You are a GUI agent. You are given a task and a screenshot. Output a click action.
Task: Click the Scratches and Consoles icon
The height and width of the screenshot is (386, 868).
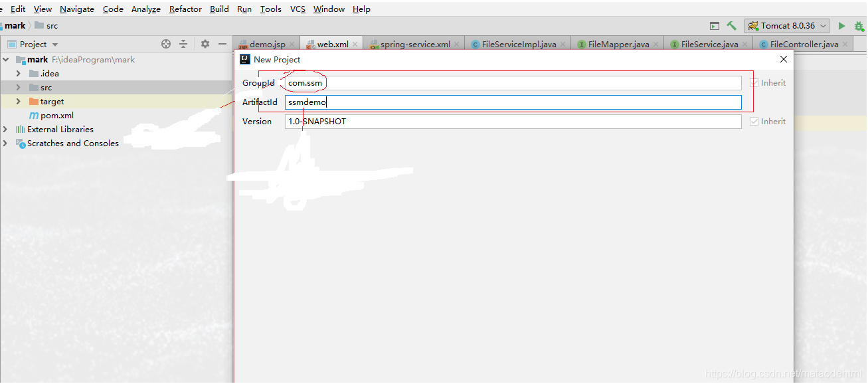(x=21, y=144)
